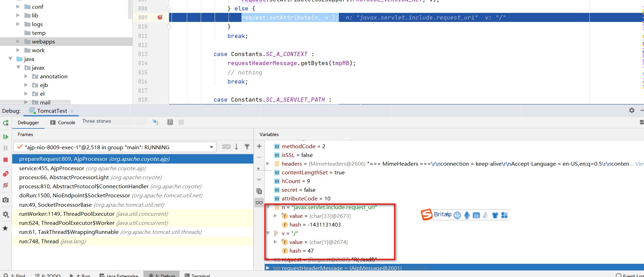Expand headers variable node
This screenshot has width=644, height=277.
coord(268,163)
